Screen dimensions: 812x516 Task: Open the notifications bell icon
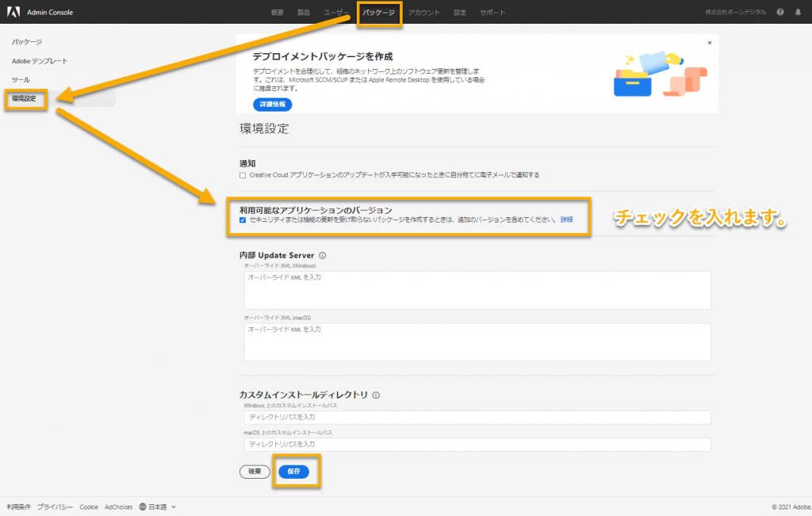point(798,12)
